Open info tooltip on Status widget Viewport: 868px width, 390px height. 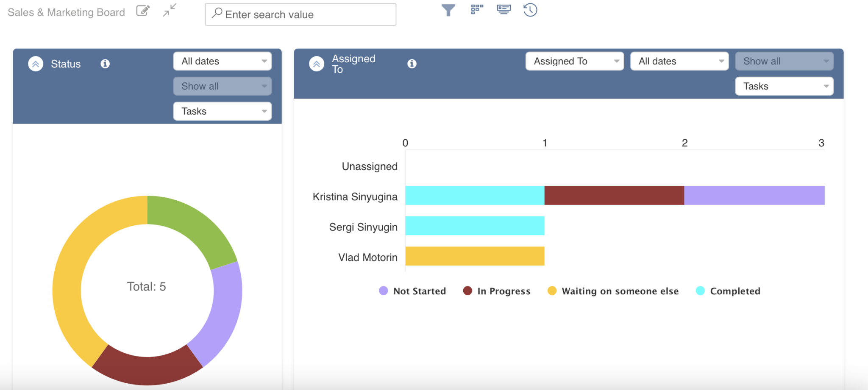[105, 64]
